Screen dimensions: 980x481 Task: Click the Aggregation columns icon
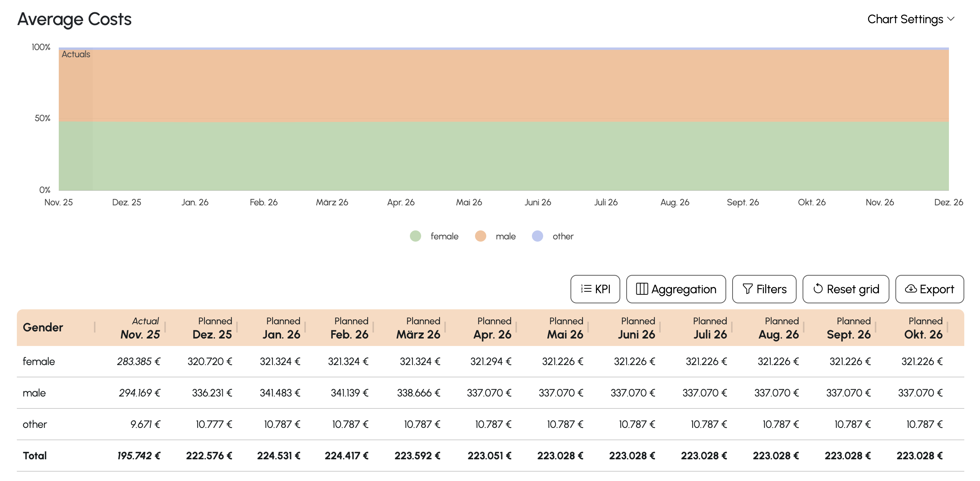642,289
